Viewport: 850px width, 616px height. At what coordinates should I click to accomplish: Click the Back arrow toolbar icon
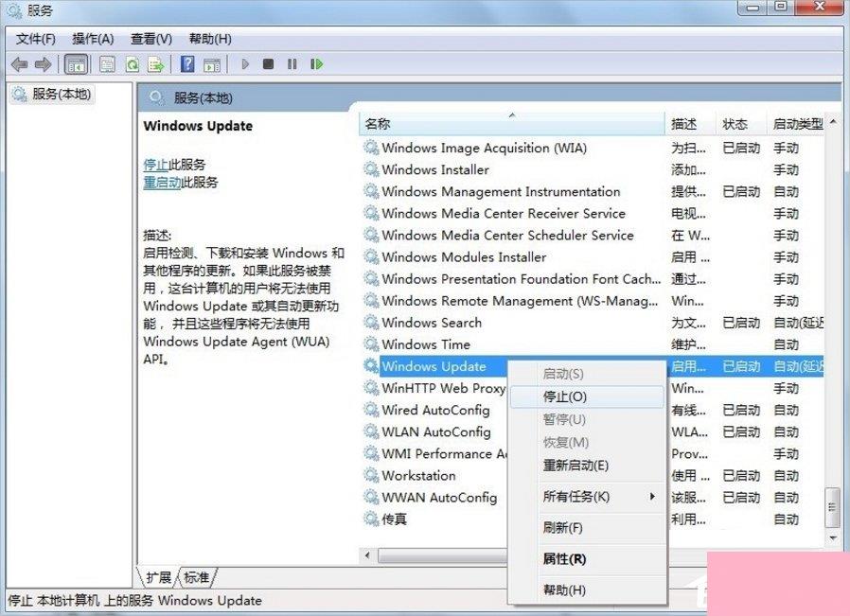[20, 64]
